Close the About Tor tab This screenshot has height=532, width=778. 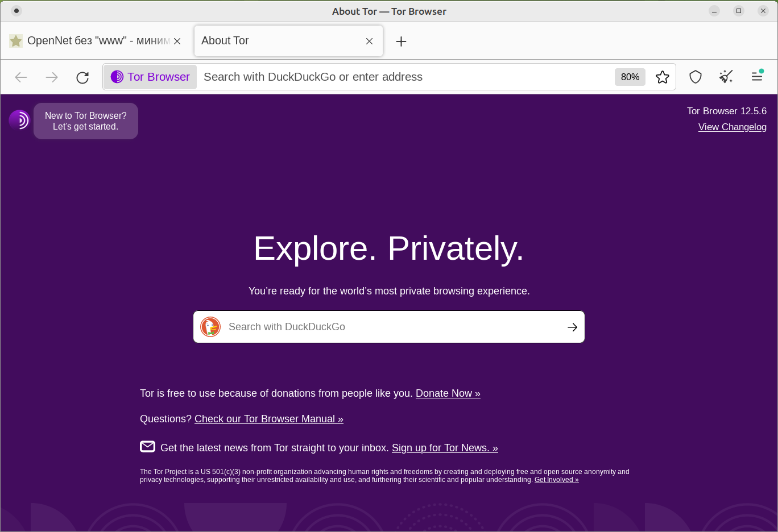point(370,41)
